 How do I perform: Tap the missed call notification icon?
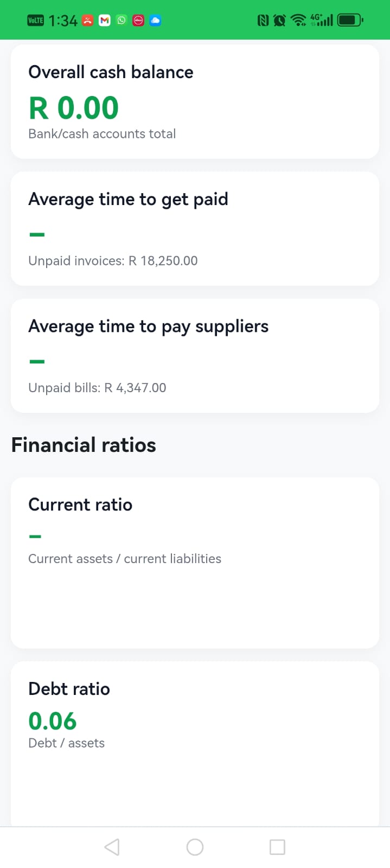coord(87,20)
